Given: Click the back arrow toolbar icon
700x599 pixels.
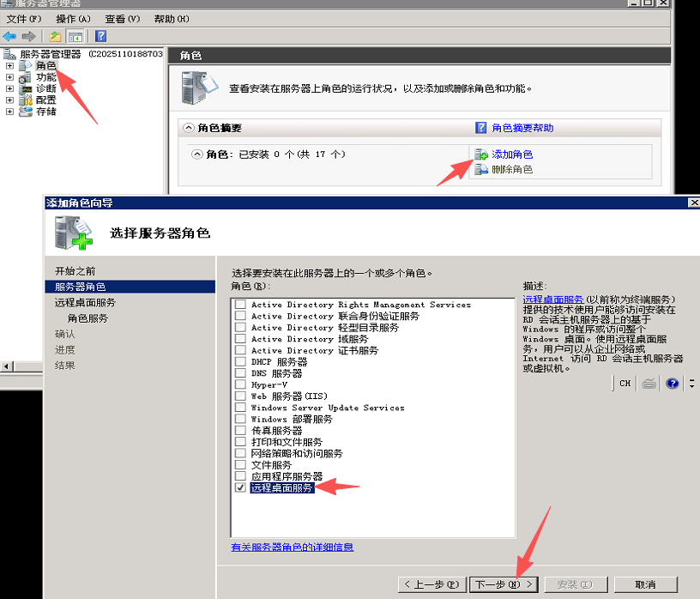Looking at the screenshot, I should 9,36.
